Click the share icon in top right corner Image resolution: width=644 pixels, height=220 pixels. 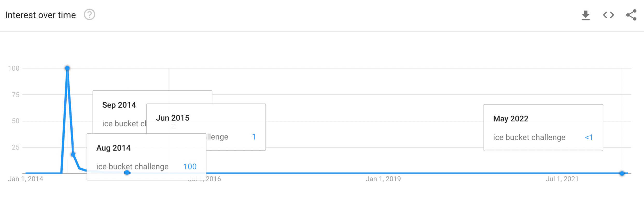click(631, 15)
